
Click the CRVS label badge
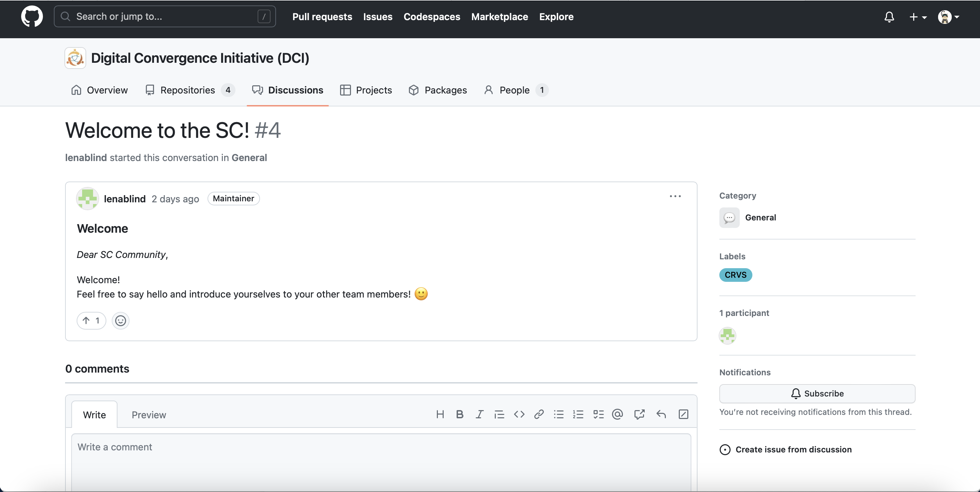[735, 275]
